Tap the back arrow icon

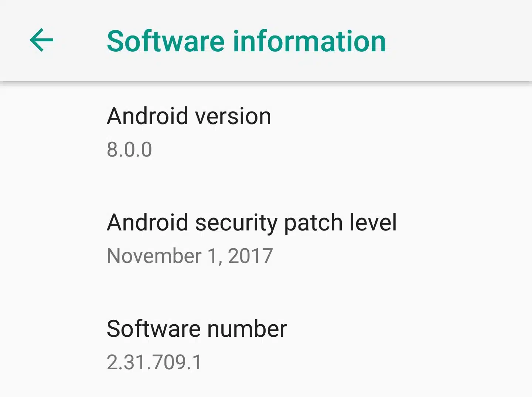41,40
